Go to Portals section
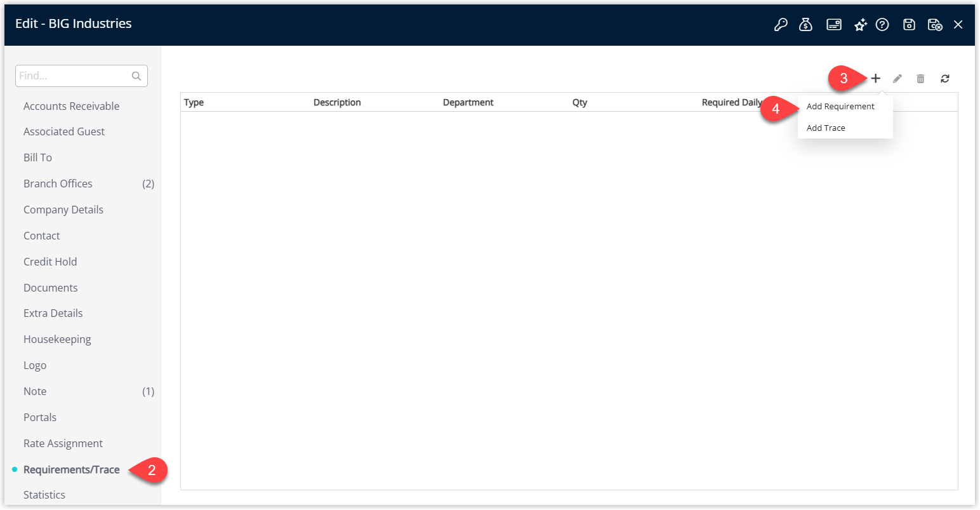980x510 pixels. (x=40, y=417)
